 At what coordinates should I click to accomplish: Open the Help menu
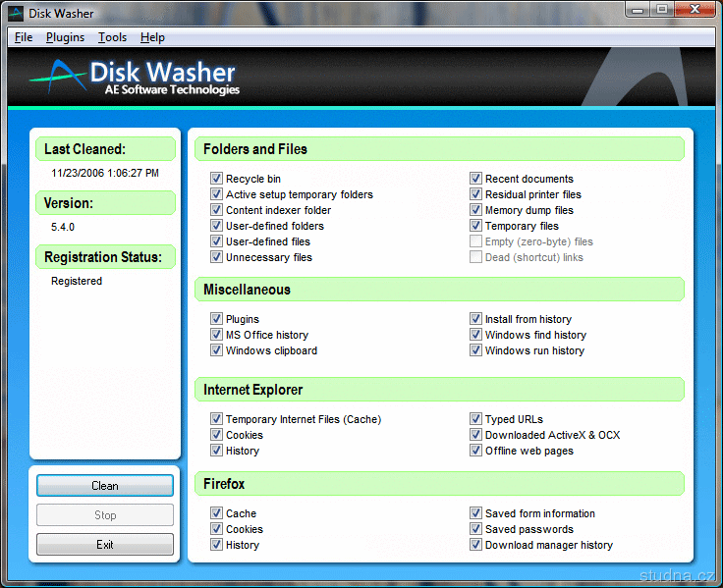tap(152, 37)
